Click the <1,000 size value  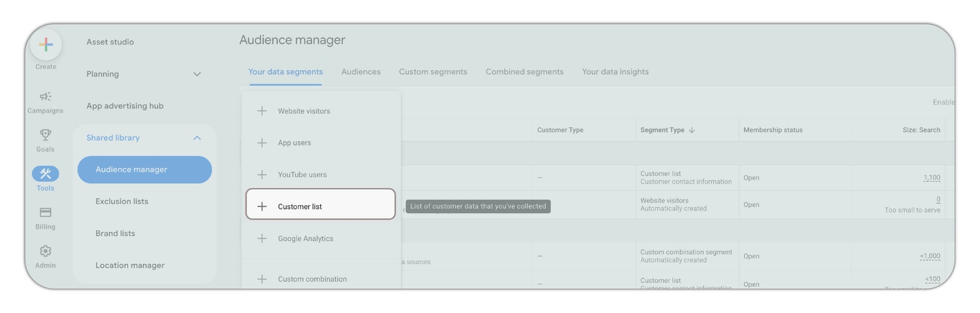pos(930,256)
